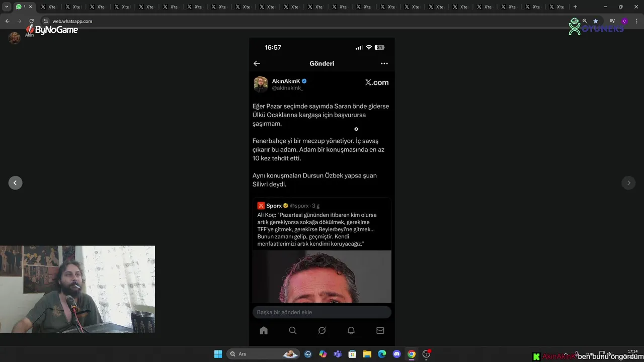
Task: Click the @akinakink_ handle
Action: click(x=287, y=88)
